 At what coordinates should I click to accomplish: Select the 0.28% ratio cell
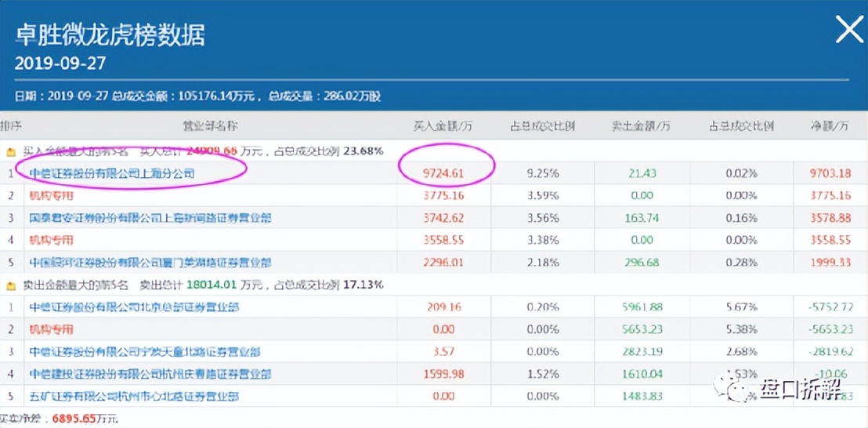click(x=740, y=263)
